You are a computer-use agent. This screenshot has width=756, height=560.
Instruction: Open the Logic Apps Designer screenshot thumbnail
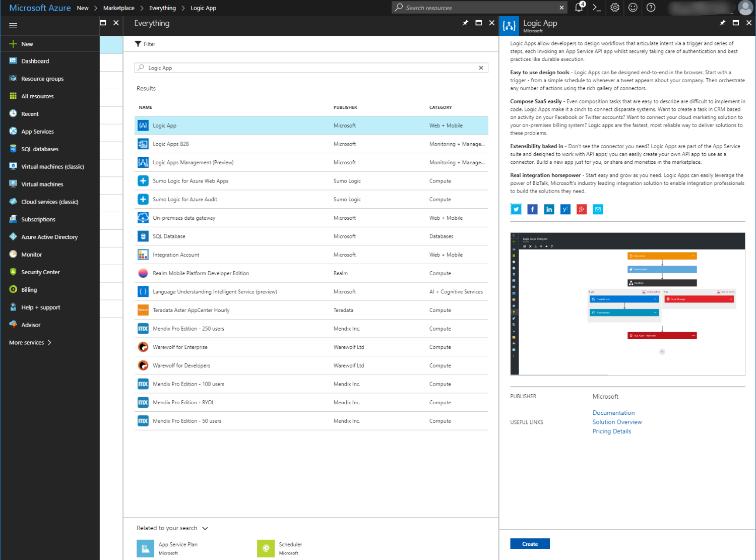[x=627, y=304]
